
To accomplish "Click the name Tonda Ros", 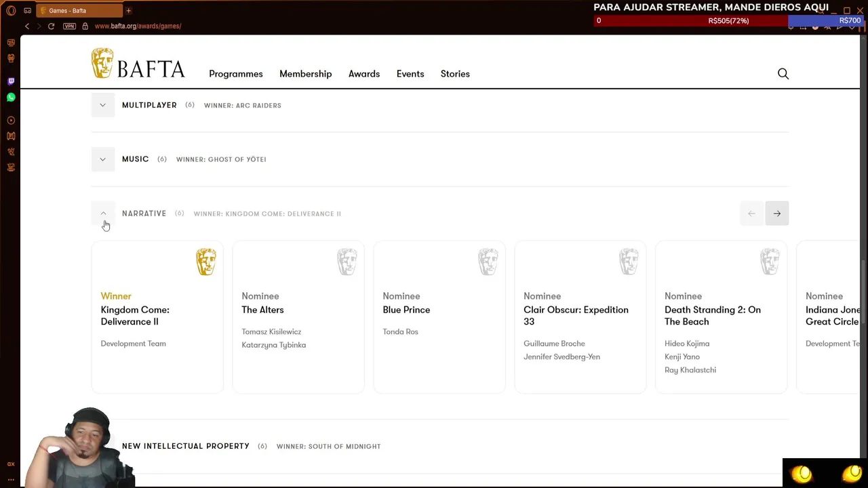I will [400, 331].
